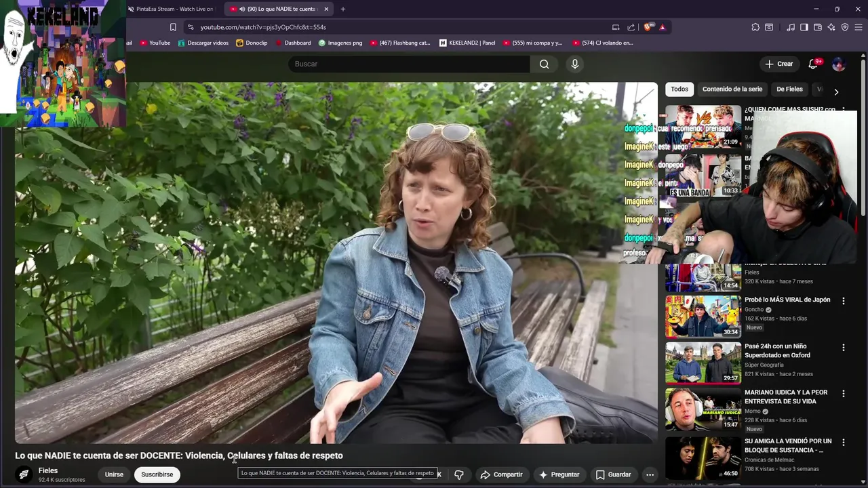Expand filter chips with right chevron
868x488 pixels.
click(x=836, y=91)
